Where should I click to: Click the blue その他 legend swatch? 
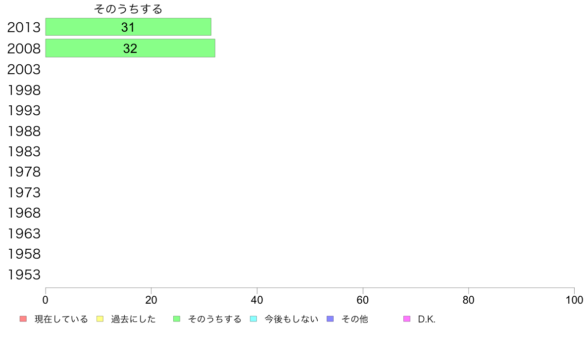[x=330, y=319]
